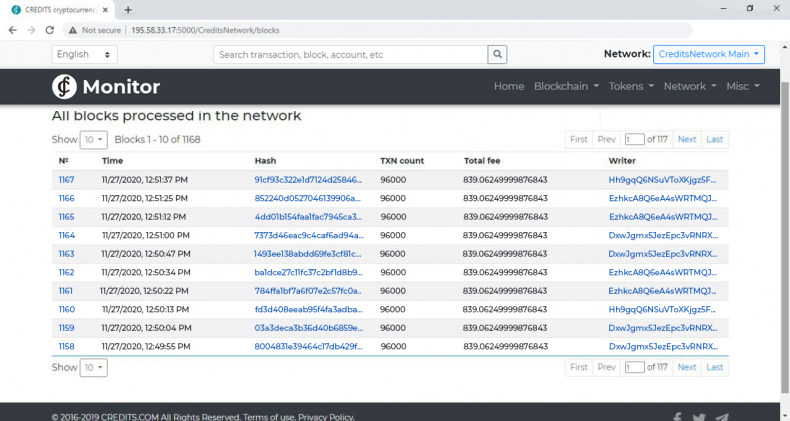Image resolution: width=790 pixels, height=421 pixels.
Task: Open block number 1161
Action: (x=65, y=291)
